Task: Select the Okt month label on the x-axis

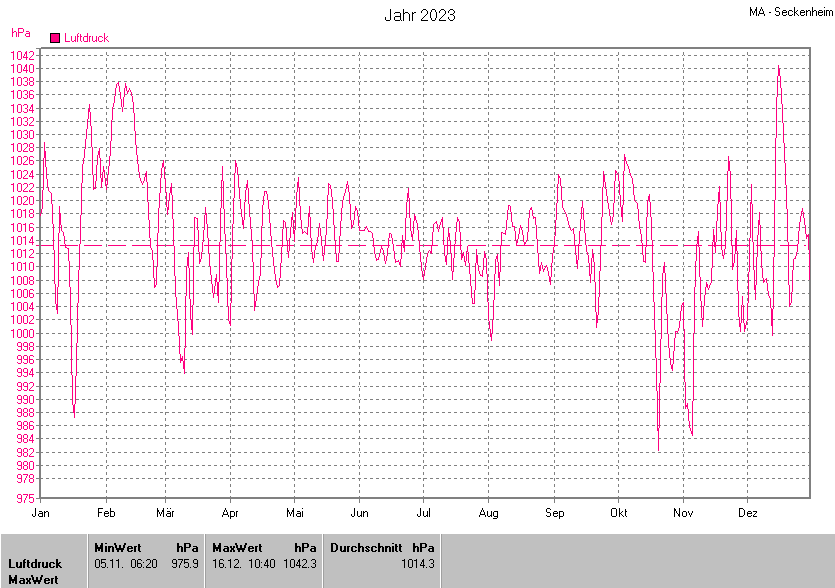Action: tap(618, 513)
